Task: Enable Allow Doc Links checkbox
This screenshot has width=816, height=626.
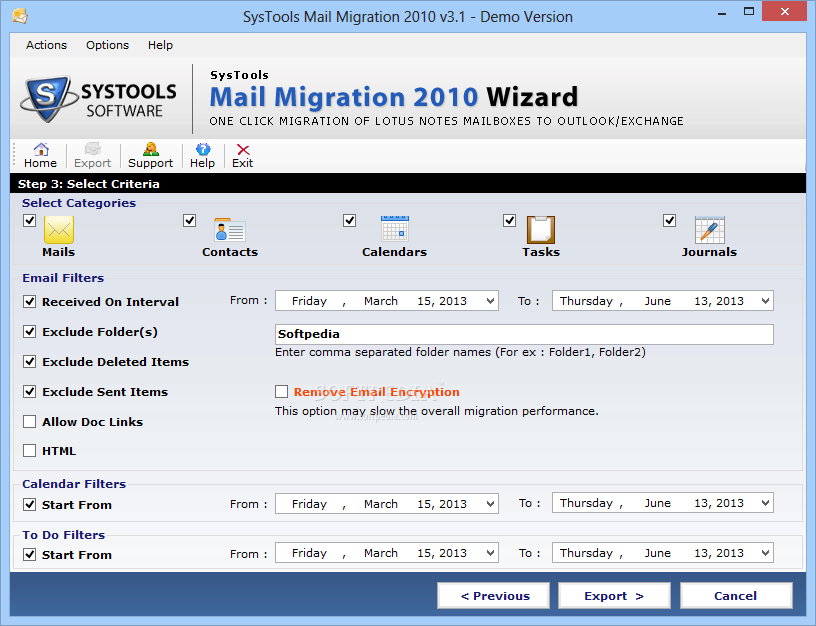Action: click(30, 421)
